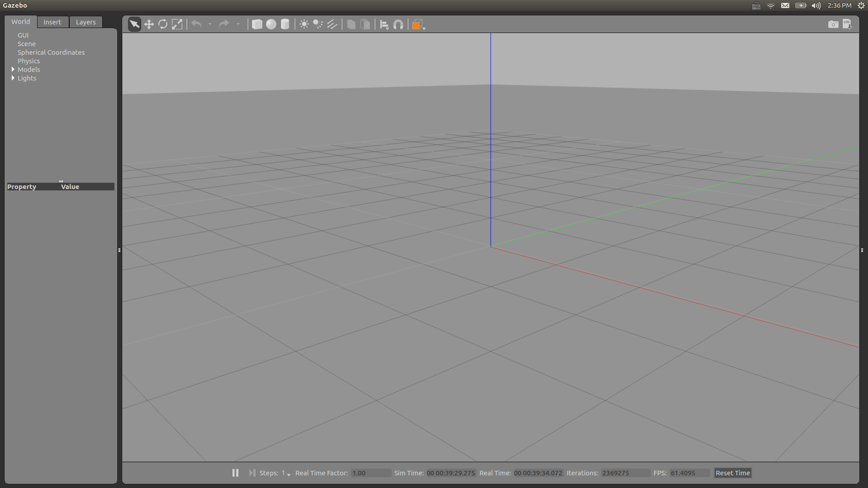Pause the simulation
The width and height of the screenshot is (868, 488).
[x=235, y=473]
